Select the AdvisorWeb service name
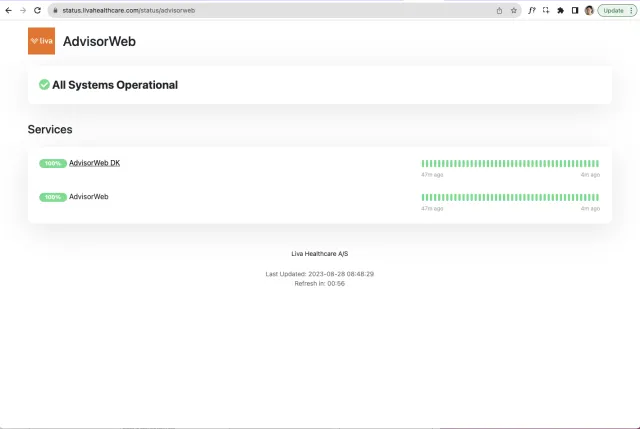The image size is (640, 429). tap(89, 197)
